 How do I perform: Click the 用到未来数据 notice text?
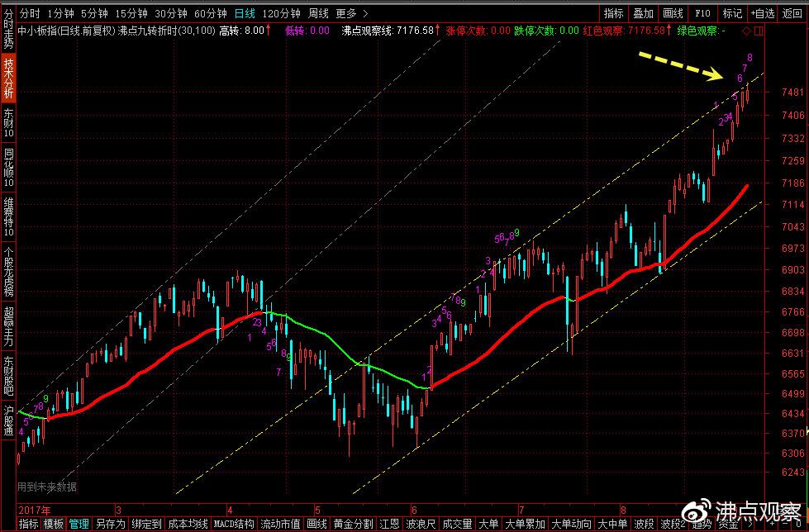tap(47, 487)
